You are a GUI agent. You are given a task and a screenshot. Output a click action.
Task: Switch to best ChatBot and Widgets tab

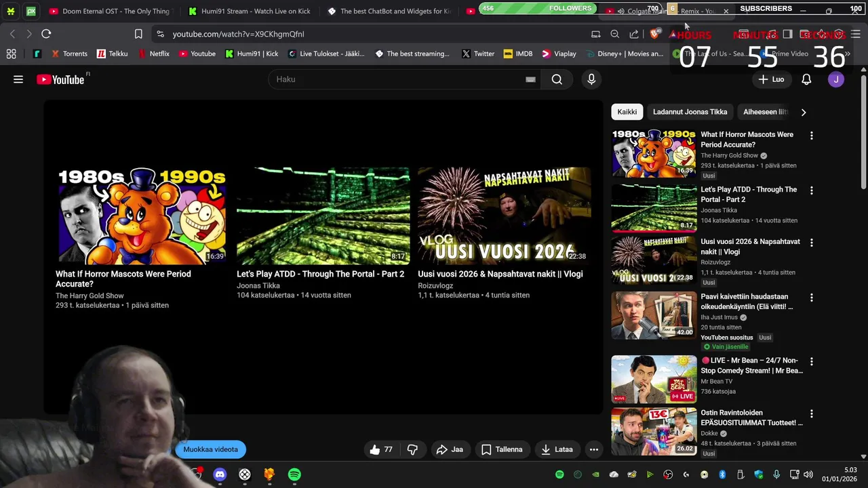point(389,11)
